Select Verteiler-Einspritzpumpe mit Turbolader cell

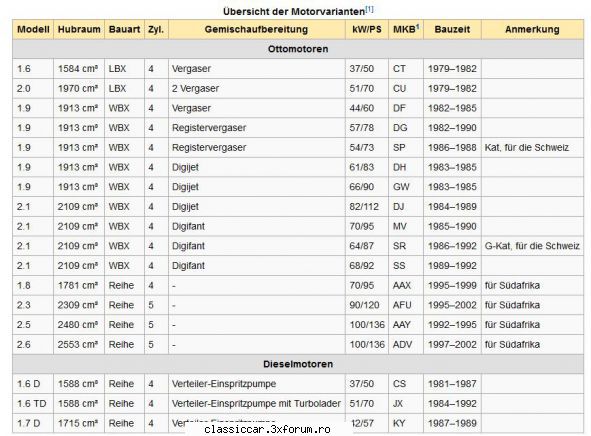[256, 404]
